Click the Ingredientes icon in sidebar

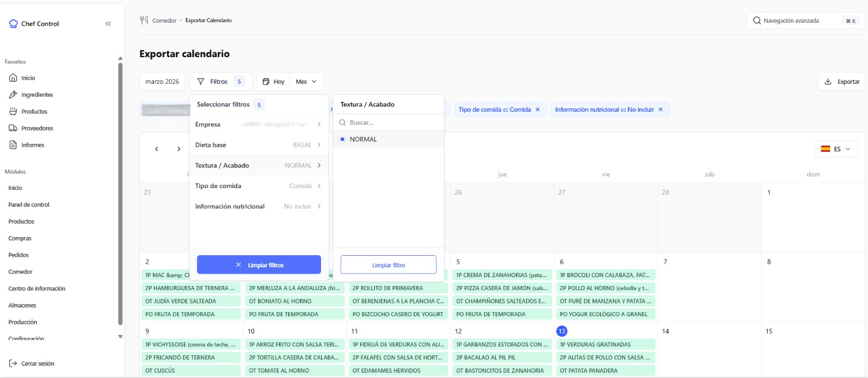click(x=13, y=94)
